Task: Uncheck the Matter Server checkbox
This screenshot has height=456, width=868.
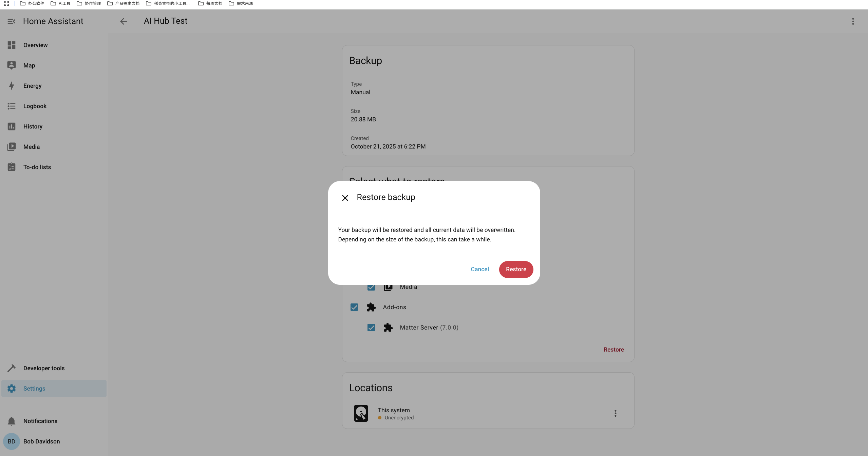Action: pyautogui.click(x=371, y=328)
